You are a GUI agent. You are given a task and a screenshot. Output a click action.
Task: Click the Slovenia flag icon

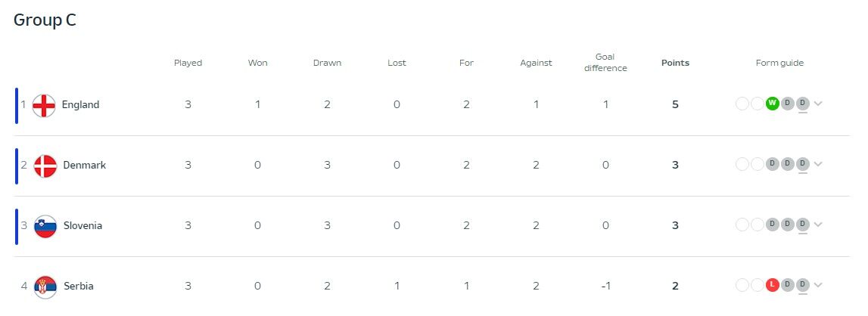45,226
